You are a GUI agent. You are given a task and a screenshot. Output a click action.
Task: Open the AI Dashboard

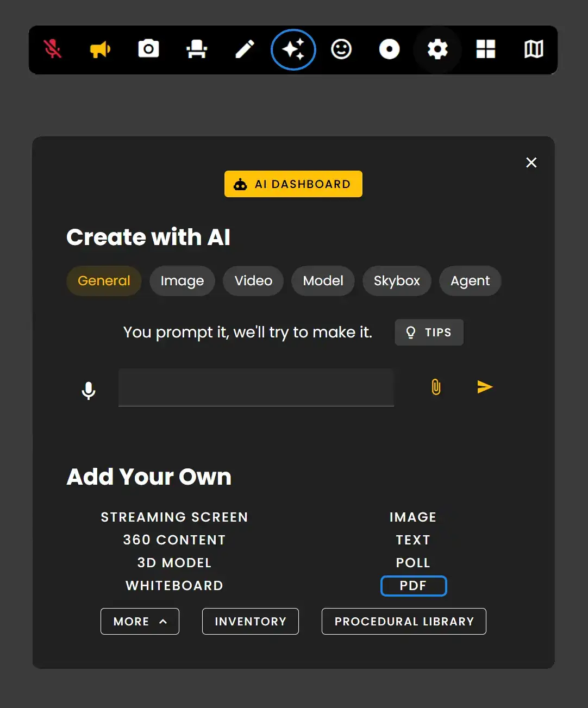click(x=293, y=184)
